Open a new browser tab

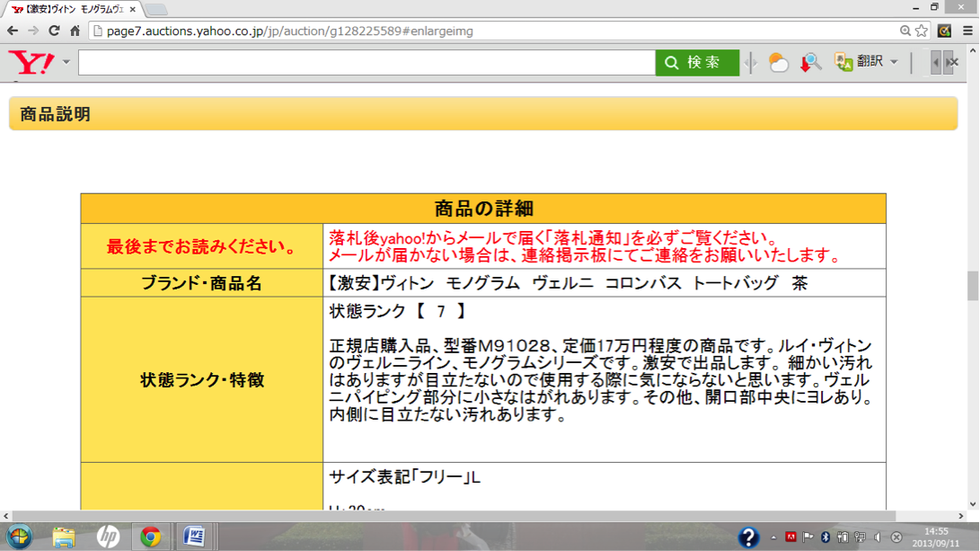click(157, 9)
